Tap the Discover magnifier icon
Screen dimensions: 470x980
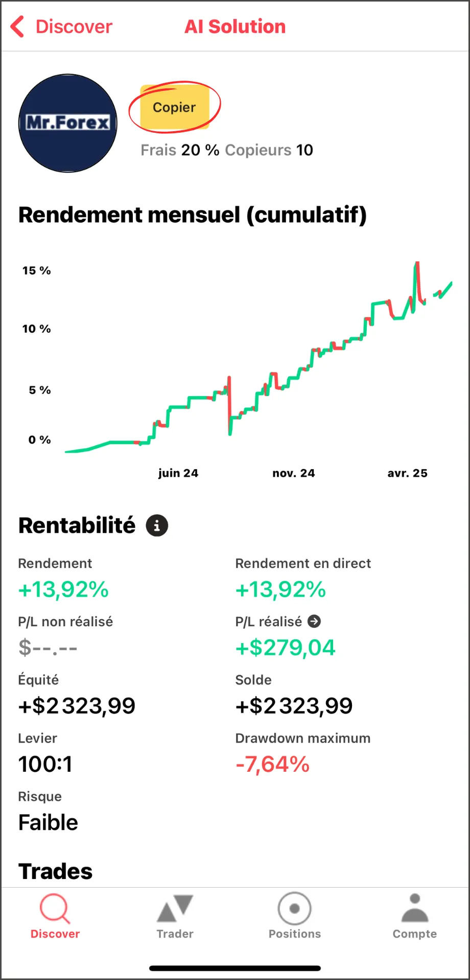(55, 909)
